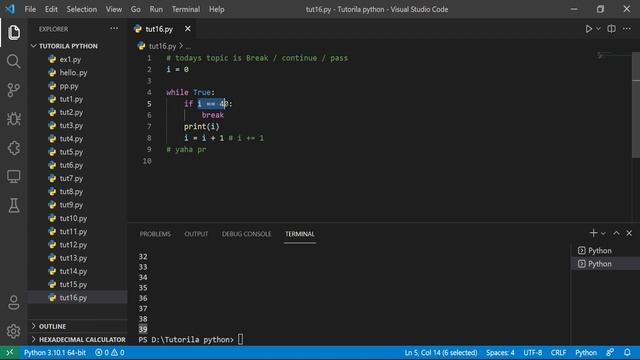
Task: Open editor More Actions ellipsis
Action: click(627, 29)
